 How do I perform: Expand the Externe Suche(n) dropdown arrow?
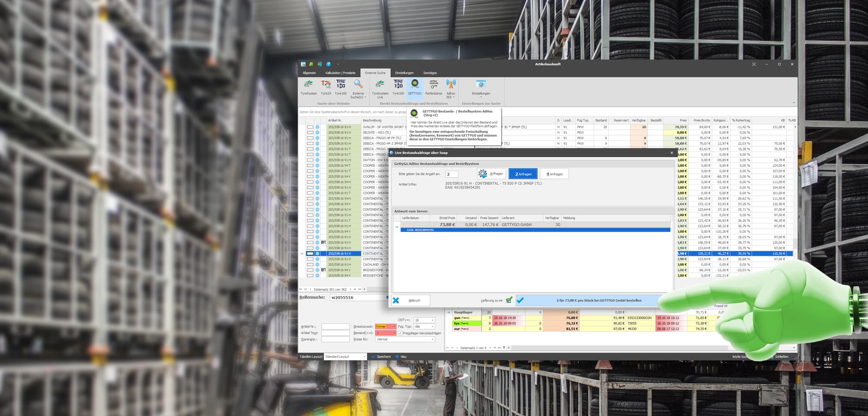pos(365,97)
